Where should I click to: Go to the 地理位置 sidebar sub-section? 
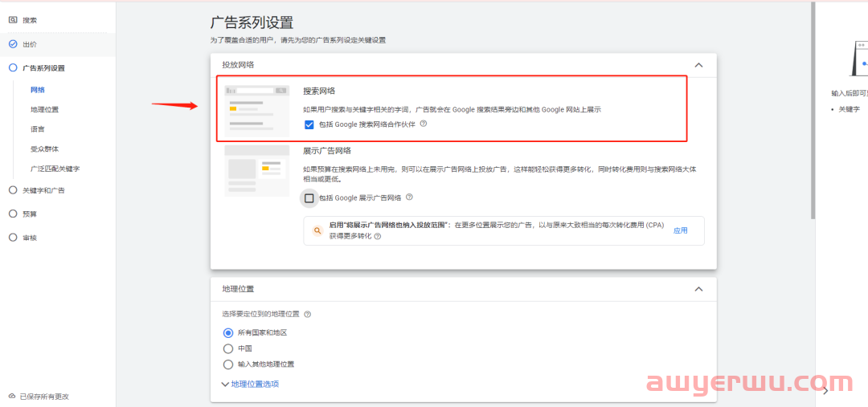[45, 109]
